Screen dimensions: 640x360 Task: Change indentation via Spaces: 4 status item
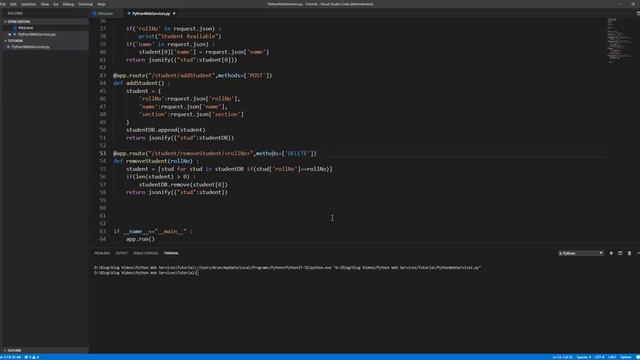[x=584, y=357]
